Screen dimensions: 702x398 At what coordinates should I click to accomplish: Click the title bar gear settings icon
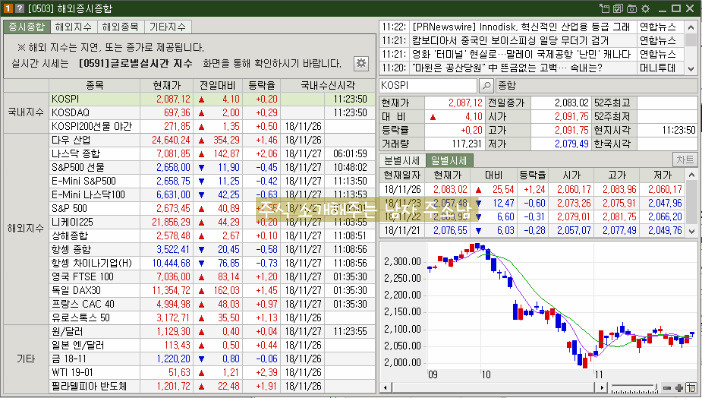(645, 9)
